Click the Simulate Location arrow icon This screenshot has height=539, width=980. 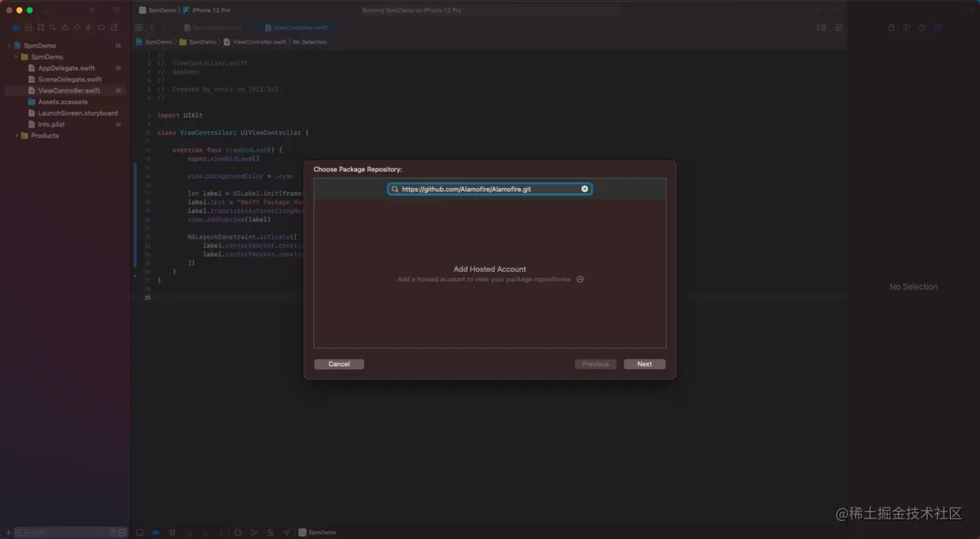286,532
